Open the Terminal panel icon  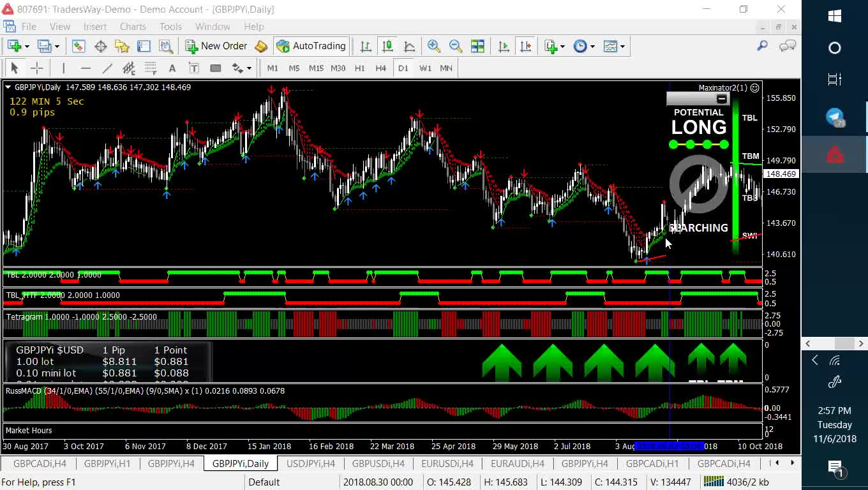click(x=144, y=46)
